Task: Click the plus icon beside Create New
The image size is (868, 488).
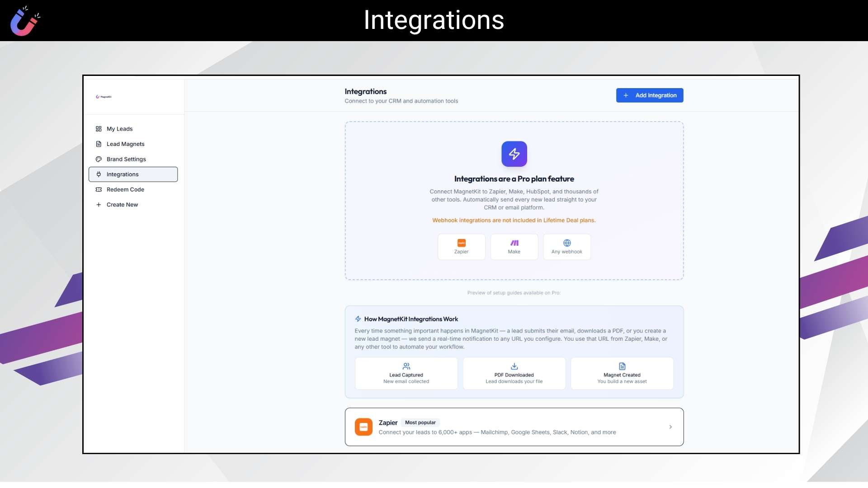Action: [99, 205]
